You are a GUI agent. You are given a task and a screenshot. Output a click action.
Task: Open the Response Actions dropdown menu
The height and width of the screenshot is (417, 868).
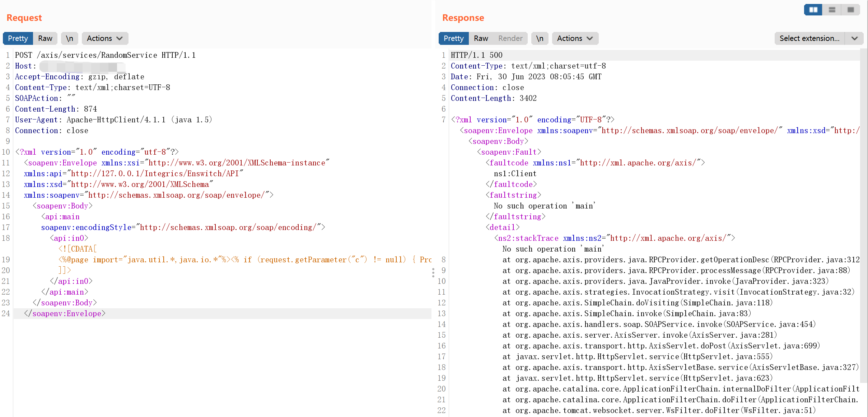pos(575,38)
